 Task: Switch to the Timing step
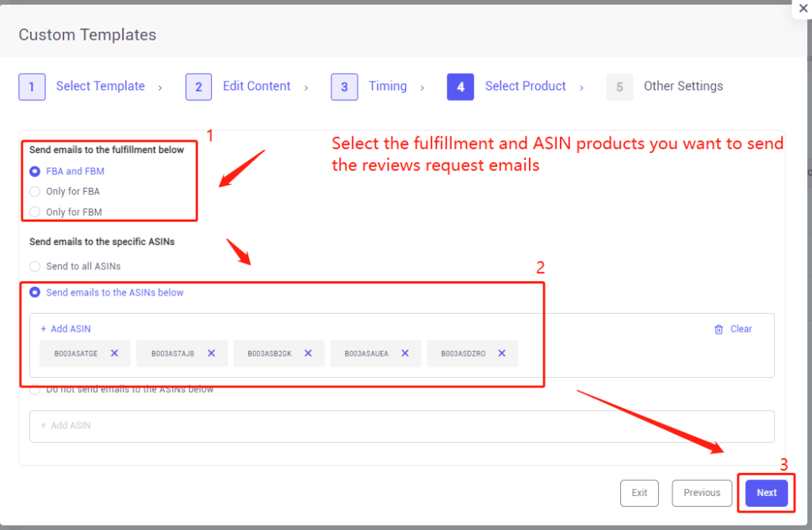[388, 86]
